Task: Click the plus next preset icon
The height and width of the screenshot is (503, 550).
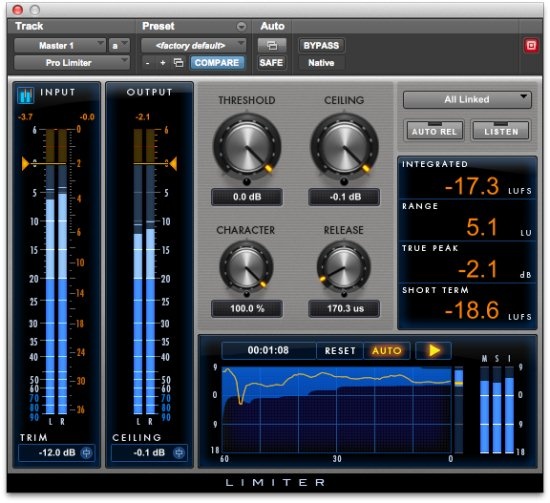Action: [x=163, y=63]
